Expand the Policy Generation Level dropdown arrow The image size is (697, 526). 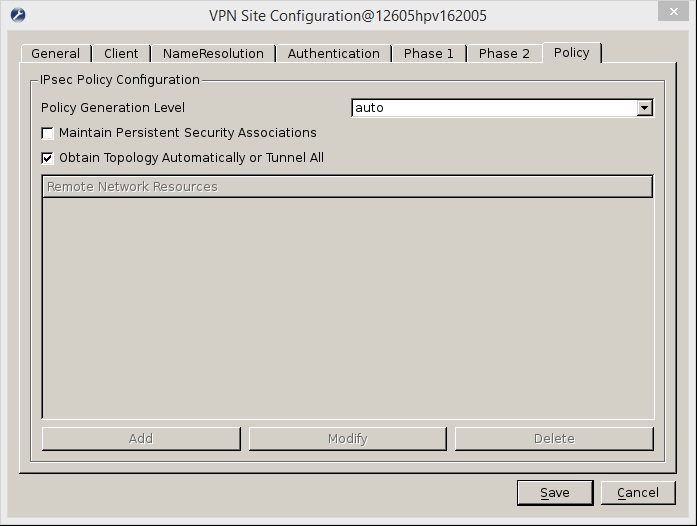[x=644, y=108]
